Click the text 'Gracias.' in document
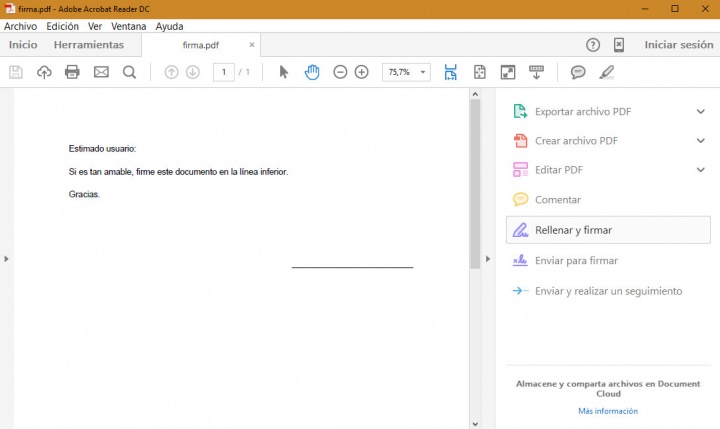Screen dimensions: 720x429 [84, 194]
